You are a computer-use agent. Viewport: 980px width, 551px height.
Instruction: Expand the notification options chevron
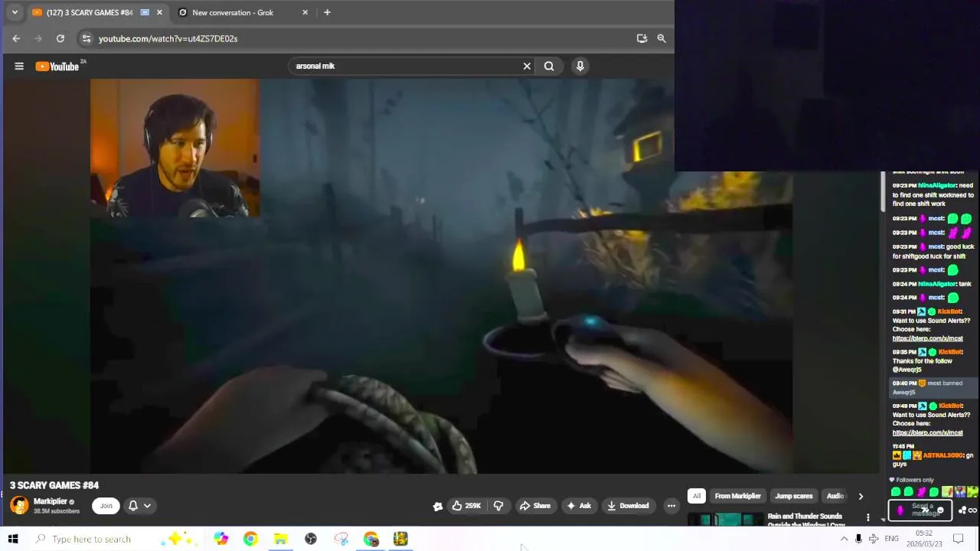pos(147,506)
